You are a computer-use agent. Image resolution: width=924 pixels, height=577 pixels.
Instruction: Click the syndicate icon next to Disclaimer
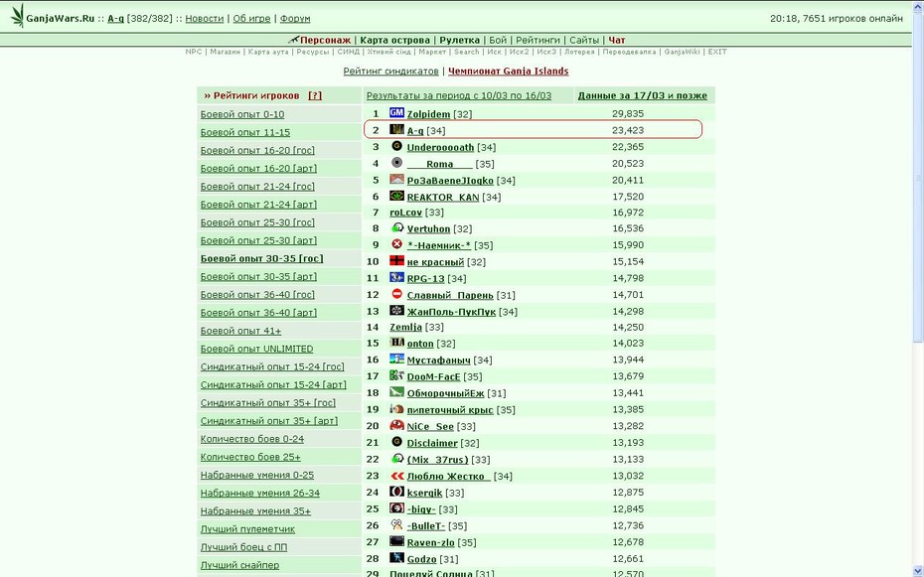tap(396, 442)
